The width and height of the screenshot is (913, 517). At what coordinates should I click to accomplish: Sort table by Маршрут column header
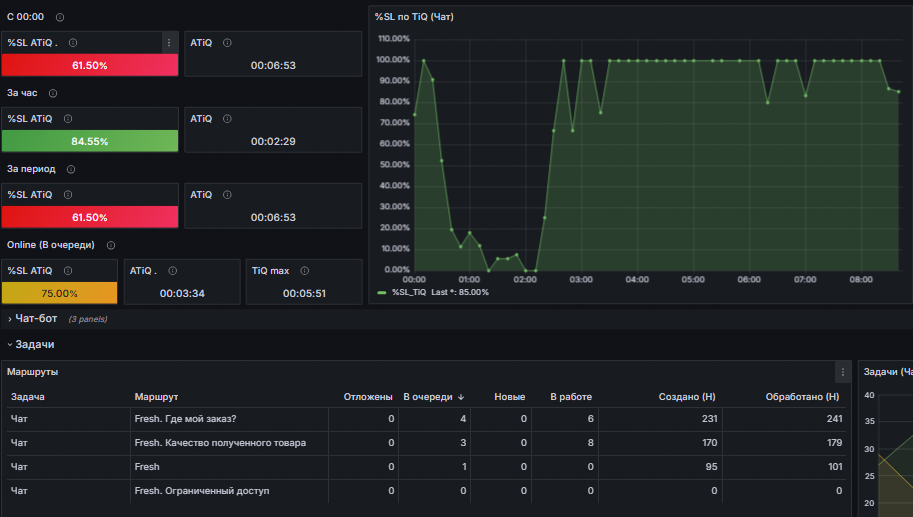[x=156, y=397]
